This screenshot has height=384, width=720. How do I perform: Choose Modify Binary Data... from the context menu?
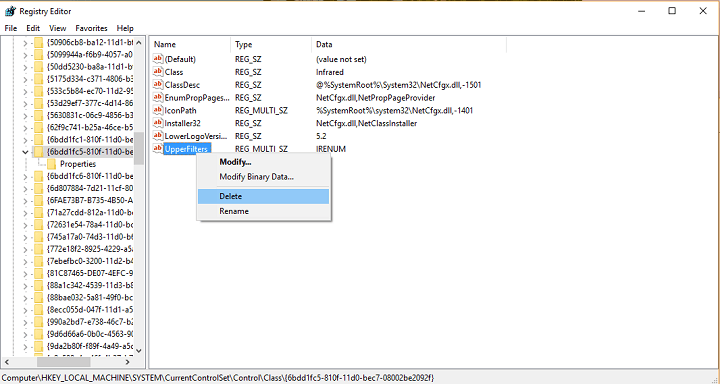(x=264, y=177)
